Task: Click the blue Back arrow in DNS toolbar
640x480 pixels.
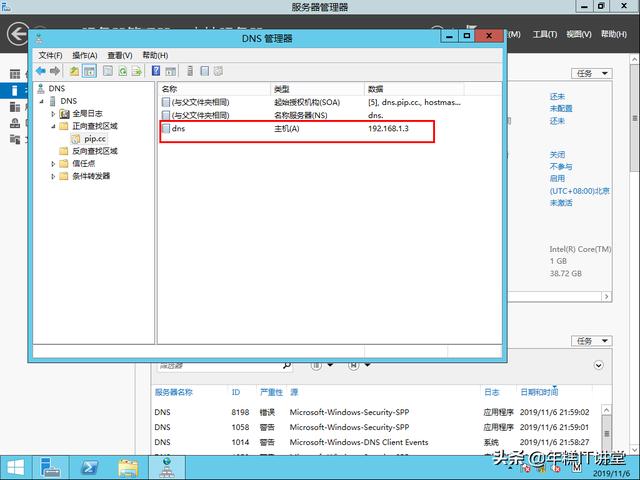Action: (x=41, y=71)
